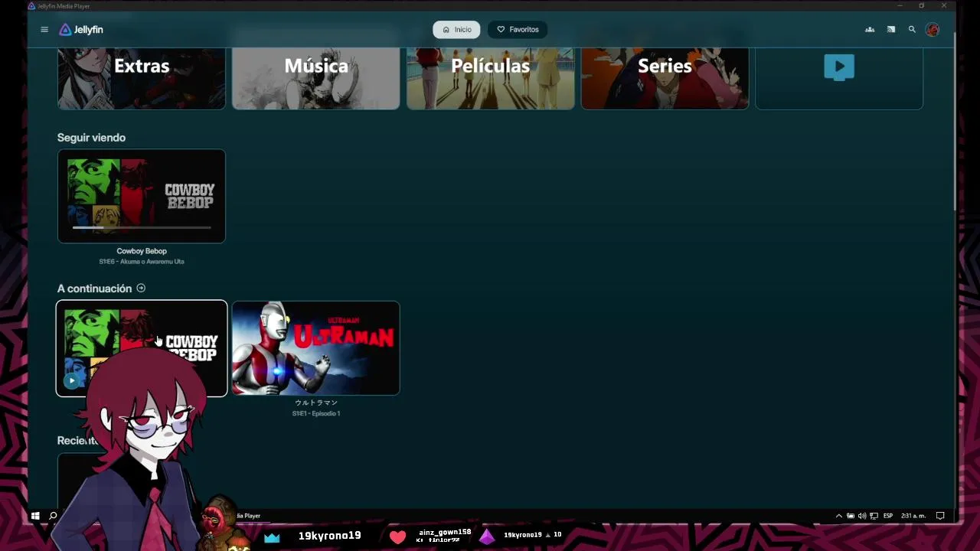Click the Jellyfin logo

pyautogui.click(x=81, y=30)
